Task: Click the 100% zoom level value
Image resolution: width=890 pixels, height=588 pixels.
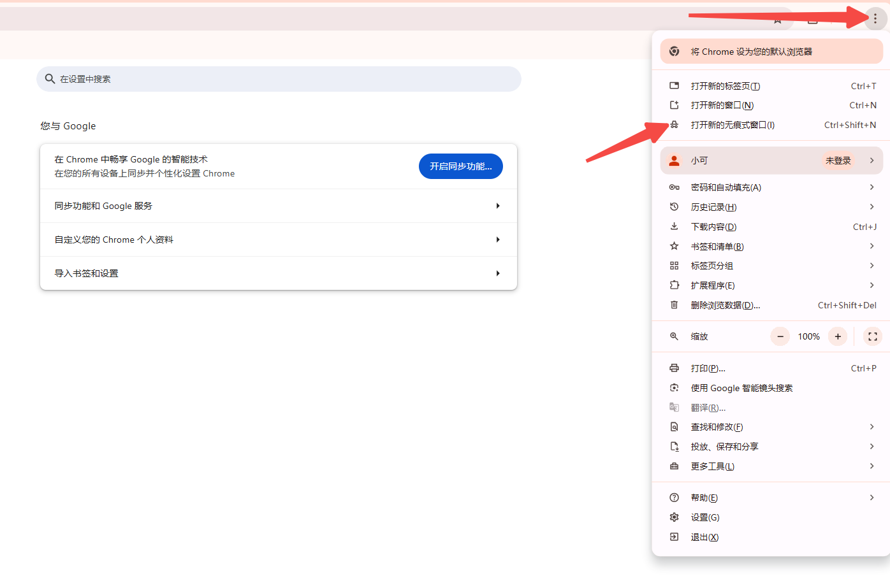Action: click(x=808, y=336)
